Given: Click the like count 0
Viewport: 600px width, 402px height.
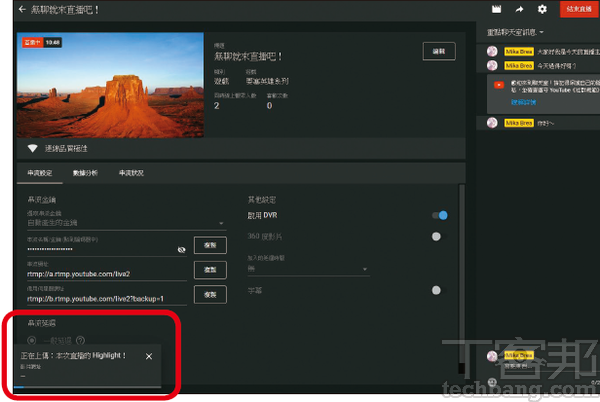Looking at the screenshot, I should click(x=269, y=106).
